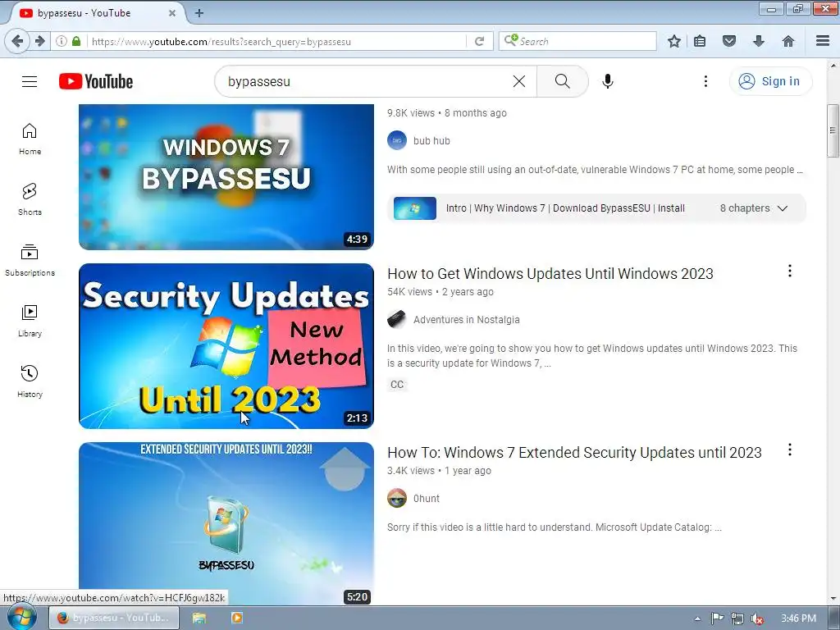Open YouTube settings three-dot menu

(x=705, y=81)
